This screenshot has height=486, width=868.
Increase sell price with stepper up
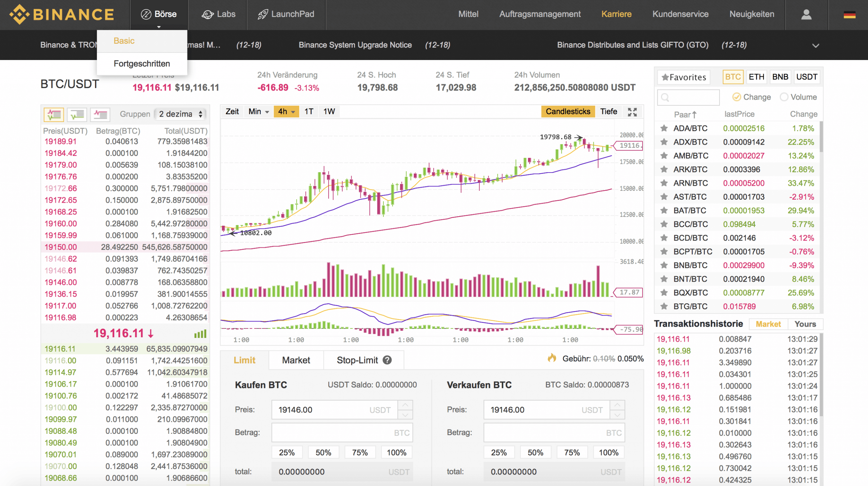(x=617, y=405)
